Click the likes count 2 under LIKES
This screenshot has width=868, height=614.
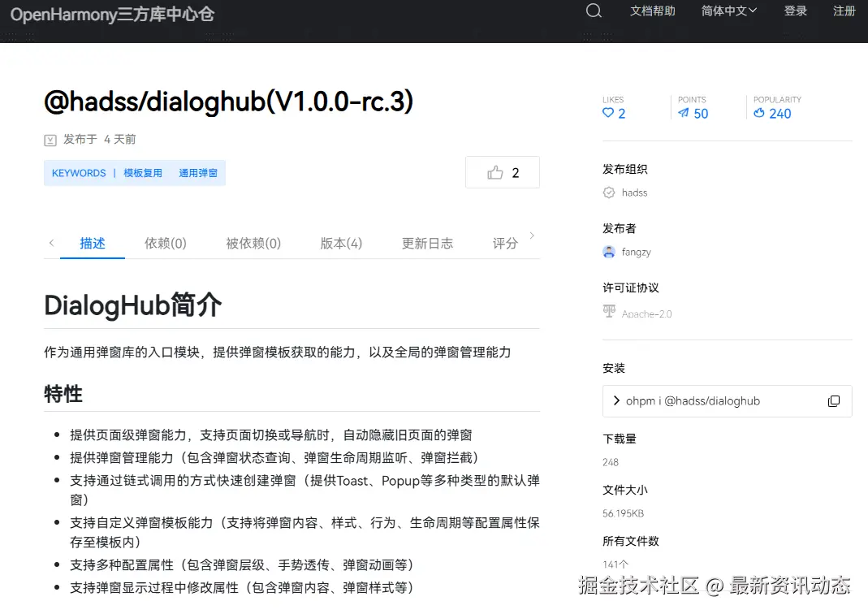622,114
